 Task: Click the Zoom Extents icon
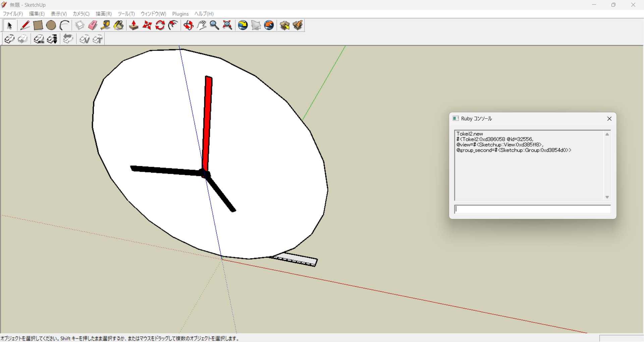(227, 25)
